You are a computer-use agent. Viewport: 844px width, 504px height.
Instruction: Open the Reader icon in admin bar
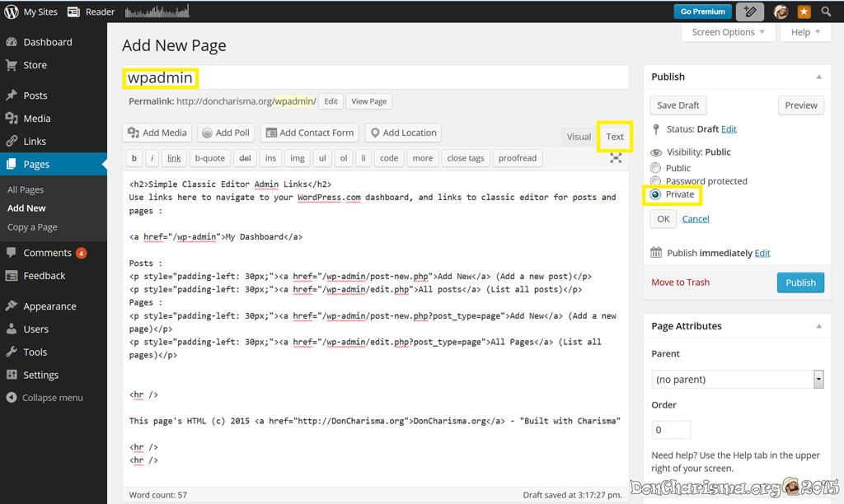pyautogui.click(x=74, y=12)
